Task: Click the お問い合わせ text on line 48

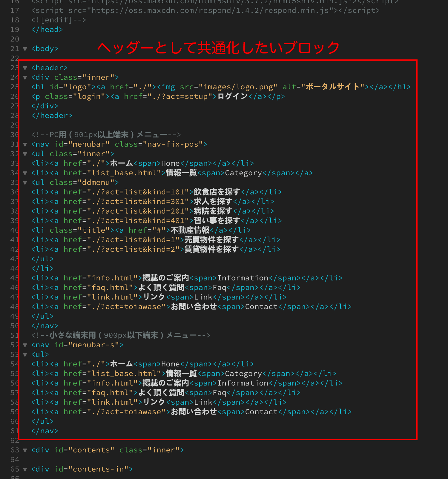Action: pyautogui.click(x=194, y=307)
